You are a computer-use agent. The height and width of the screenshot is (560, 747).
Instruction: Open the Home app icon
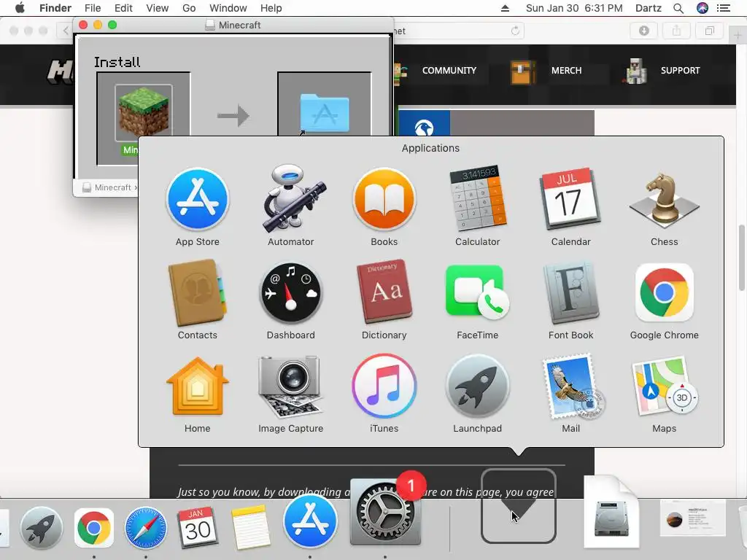pos(197,386)
